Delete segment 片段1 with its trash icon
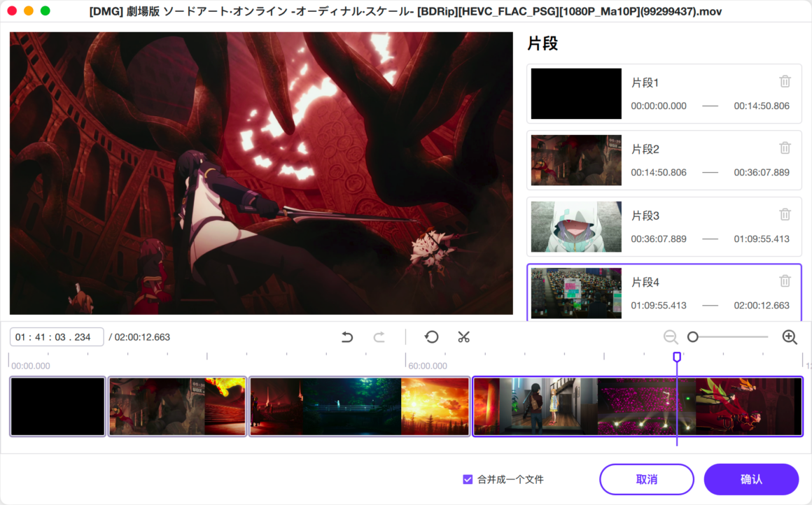 click(x=785, y=81)
